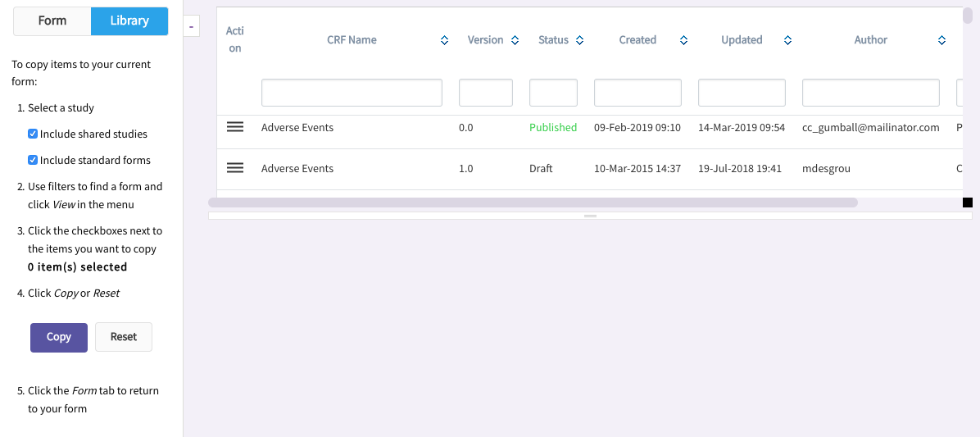Viewport: 980px width, 437px height.
Task: Open action menu for published Adverse Events
Action: (x=235, y=127)
